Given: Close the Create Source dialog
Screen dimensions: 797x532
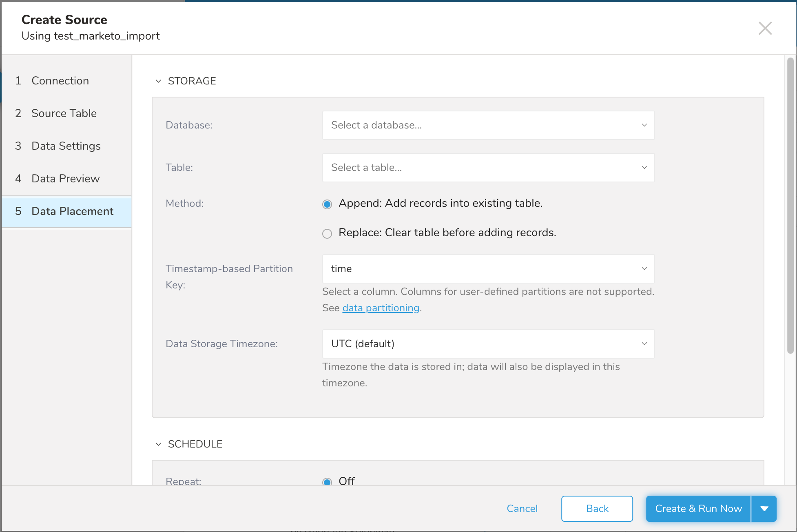Looking at the screenshot, I should [765, 29].
